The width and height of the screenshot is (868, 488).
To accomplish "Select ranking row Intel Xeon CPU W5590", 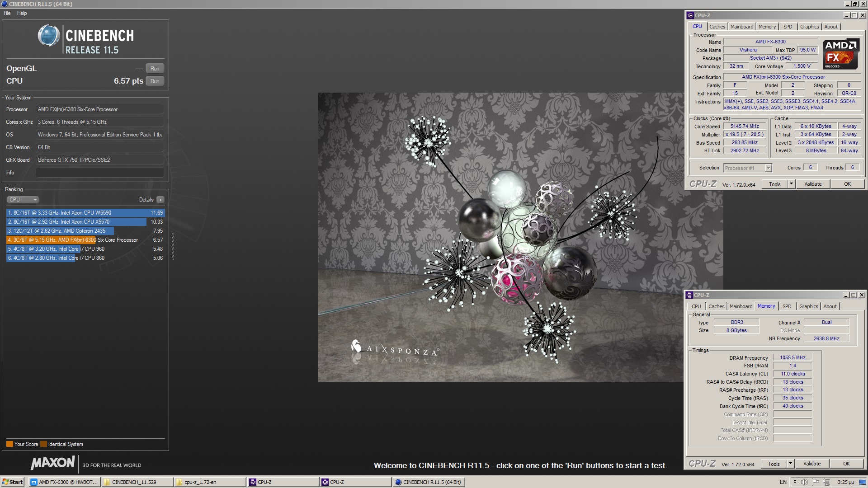I will pyautogui.click(x=85, y=213).
